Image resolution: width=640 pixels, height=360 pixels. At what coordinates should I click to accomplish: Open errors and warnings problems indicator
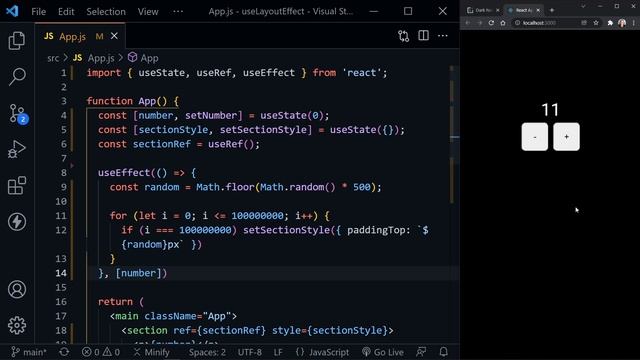pos(100,352)
